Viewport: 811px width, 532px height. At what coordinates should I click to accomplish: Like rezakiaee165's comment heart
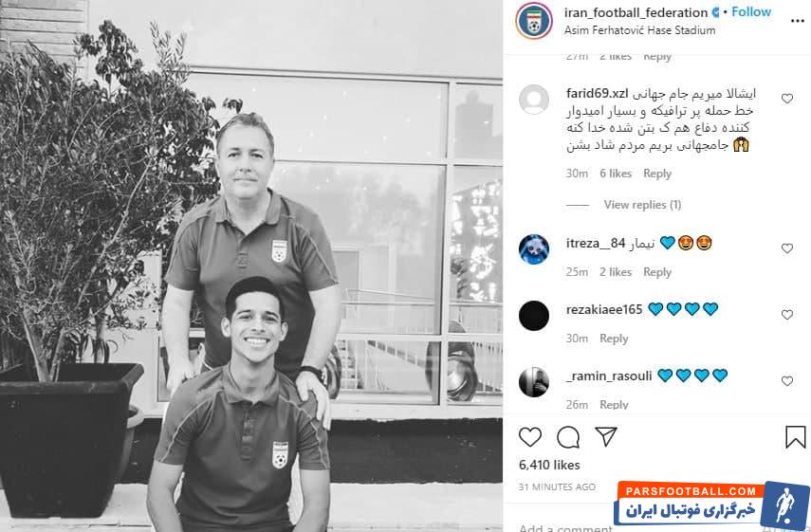pyautogui.click(x=787, y=315)
